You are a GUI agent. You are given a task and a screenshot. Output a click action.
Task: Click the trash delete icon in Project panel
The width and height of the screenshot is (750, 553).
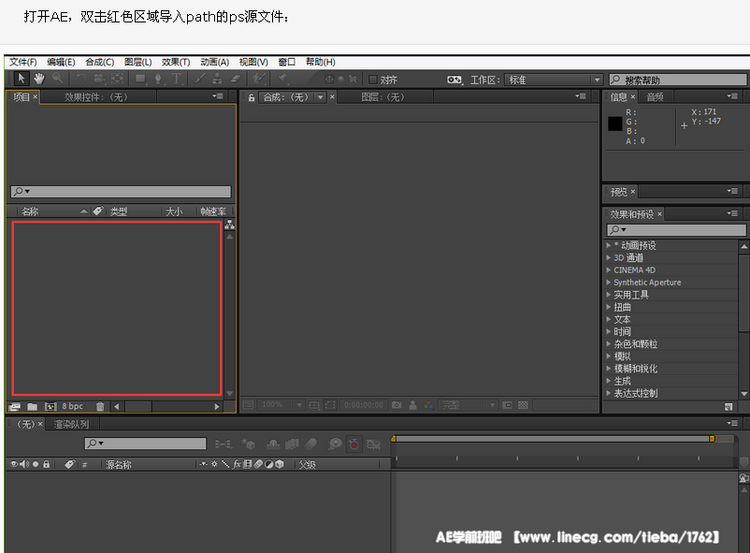100,407
